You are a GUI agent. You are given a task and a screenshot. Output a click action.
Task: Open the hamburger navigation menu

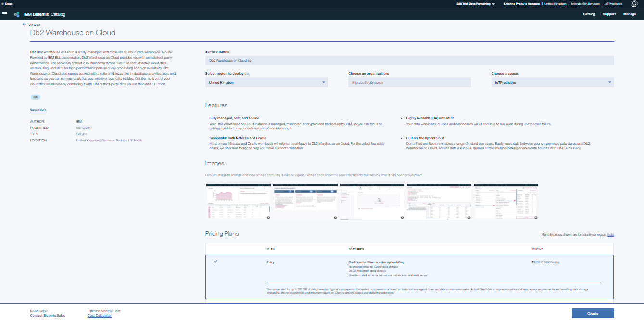pos(5,14)
